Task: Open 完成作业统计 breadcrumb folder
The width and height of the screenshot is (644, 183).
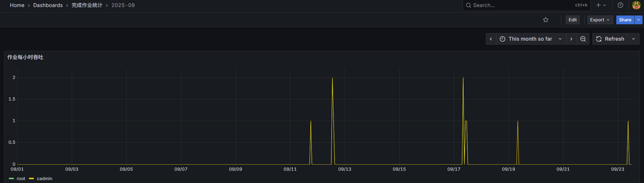Action: click(87, 5)
